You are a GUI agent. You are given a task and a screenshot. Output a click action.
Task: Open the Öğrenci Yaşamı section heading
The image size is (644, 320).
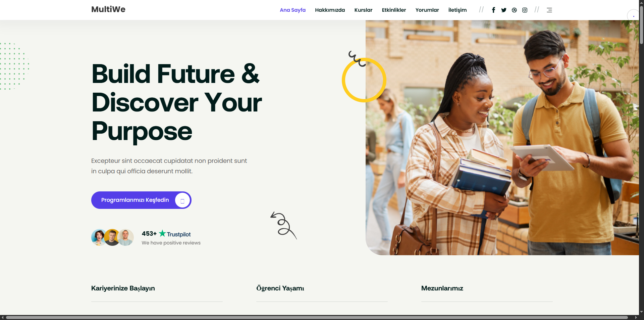(x=280, y=288)
